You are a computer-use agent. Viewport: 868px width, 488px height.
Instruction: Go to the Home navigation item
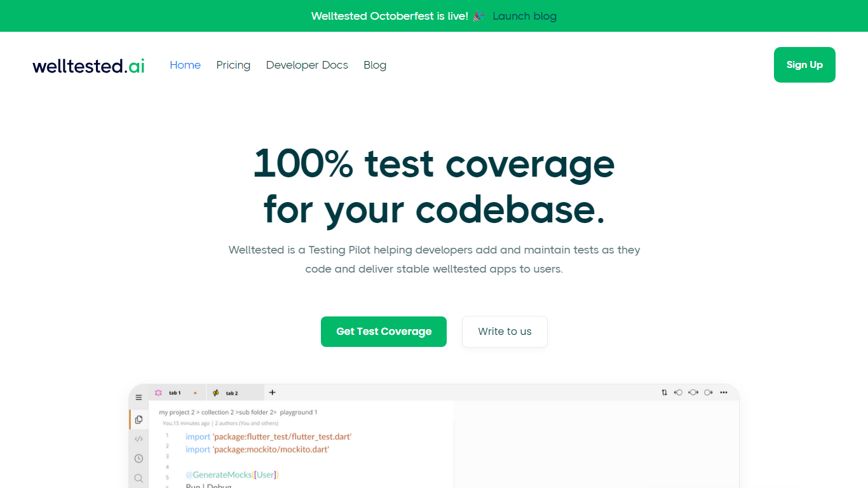(x=185, y=65)
